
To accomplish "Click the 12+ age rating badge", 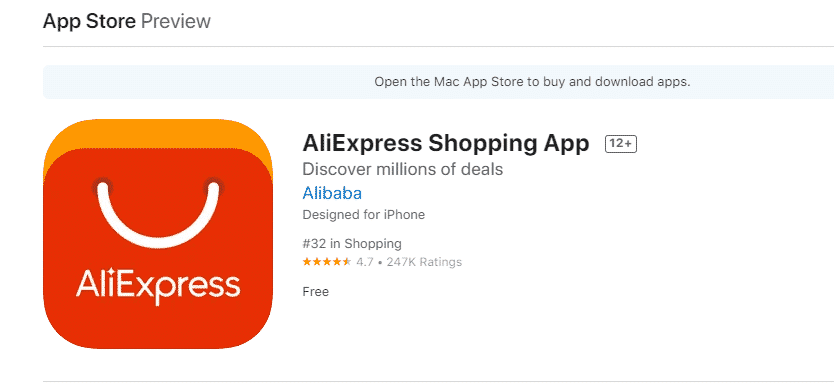I will [x=621, y=144].
